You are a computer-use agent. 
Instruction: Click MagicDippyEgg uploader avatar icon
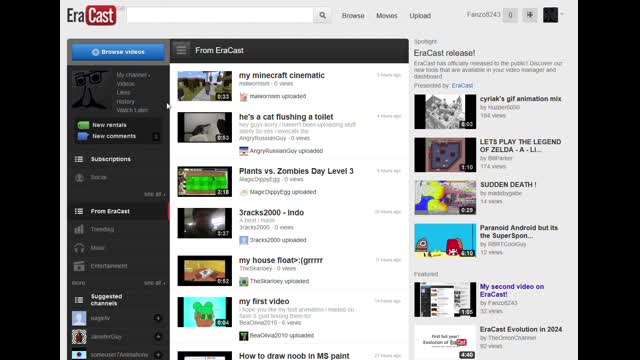click(244, 192)
